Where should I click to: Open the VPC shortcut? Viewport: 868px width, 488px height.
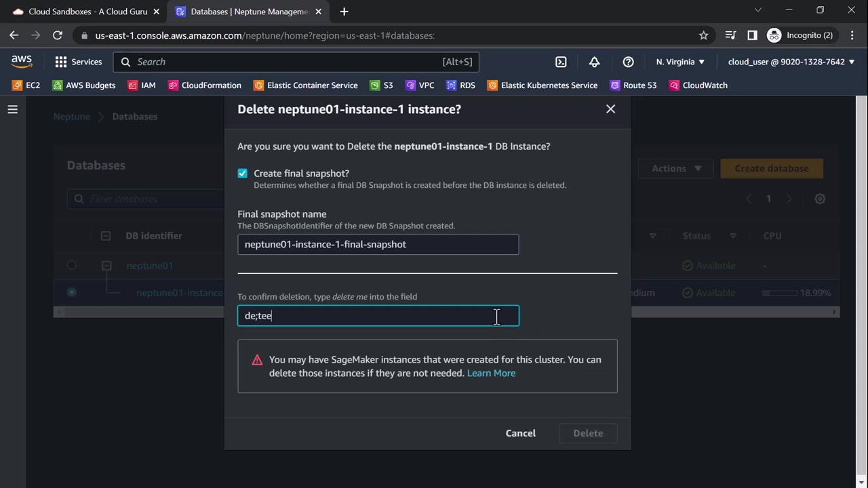(x=420, y=85)
